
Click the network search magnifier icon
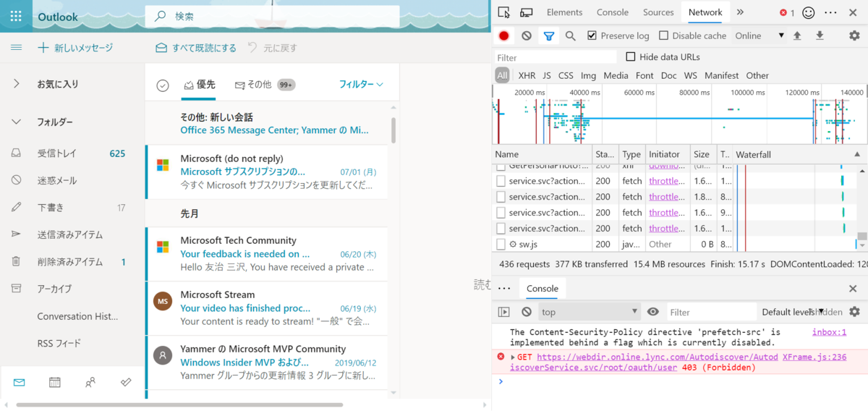coord(571,35)
